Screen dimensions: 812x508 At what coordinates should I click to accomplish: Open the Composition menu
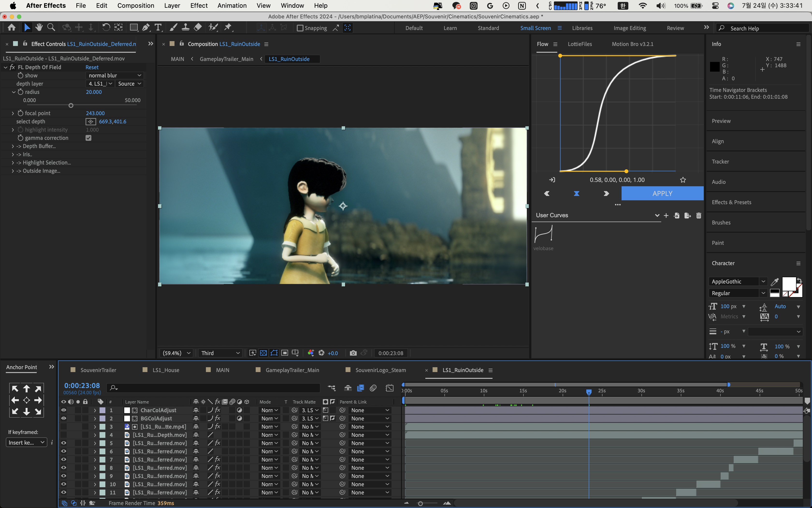click(x=136, y=6)
